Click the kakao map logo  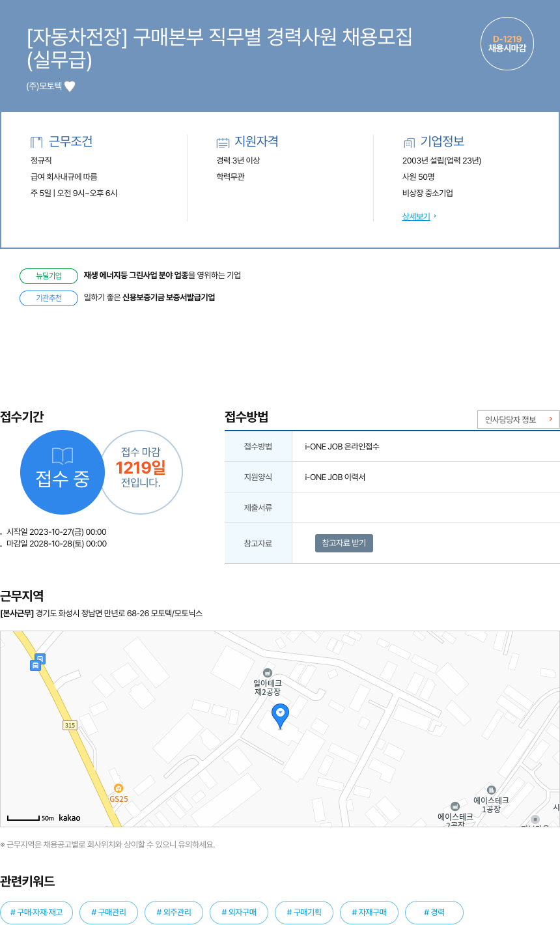70,818
